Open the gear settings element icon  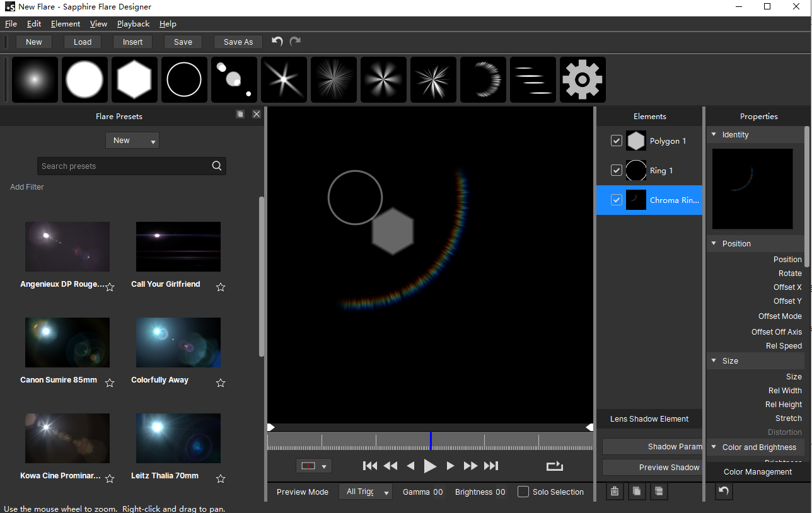(583, 80)
